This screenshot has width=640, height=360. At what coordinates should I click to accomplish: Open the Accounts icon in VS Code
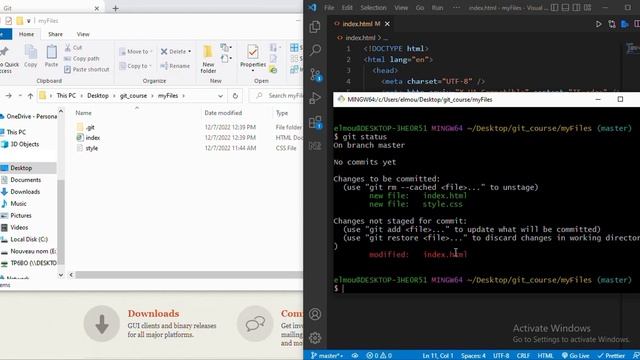[315, 314]
